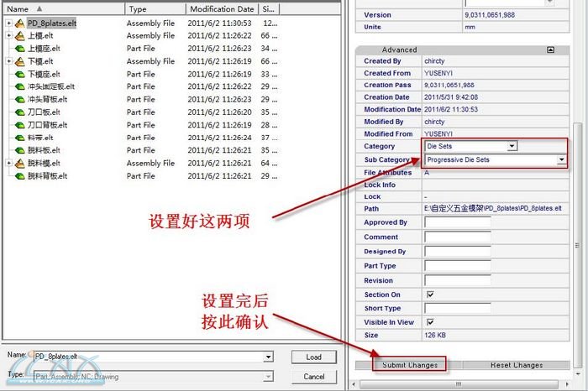Expand the 上模.elt tree node
Image resolution: width=588 pixels, height=391 pixels.
tap(8, 35)
